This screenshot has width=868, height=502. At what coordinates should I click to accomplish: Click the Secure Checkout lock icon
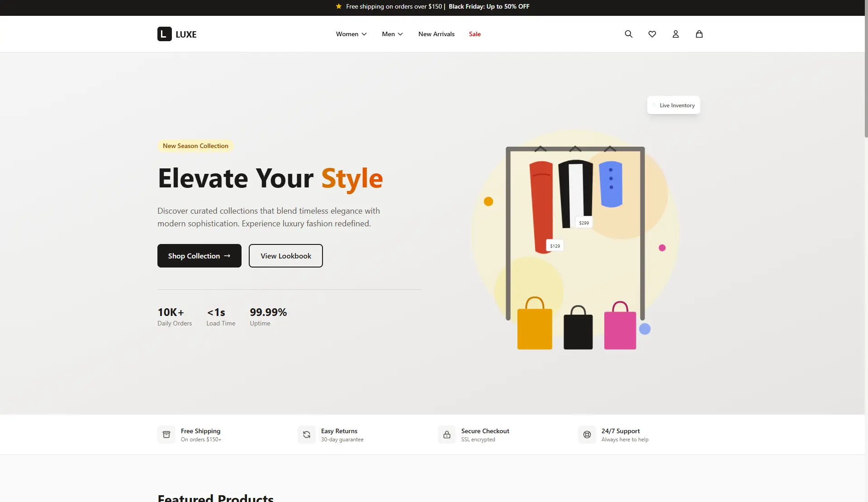point(446,435)
